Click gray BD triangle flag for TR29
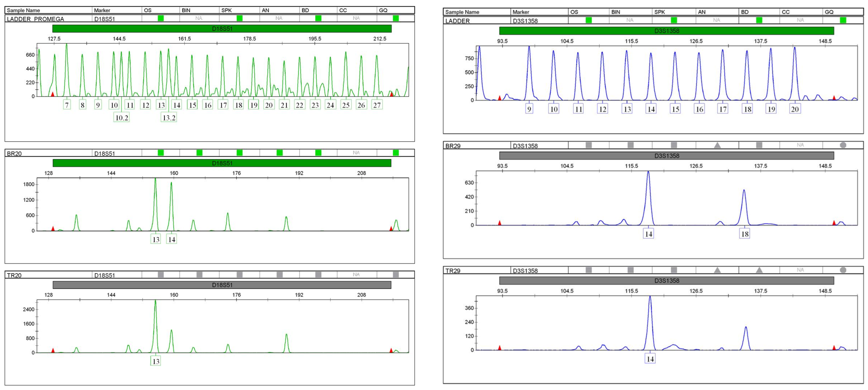Screen dimensions: 868x390 [x=759, y=270]
